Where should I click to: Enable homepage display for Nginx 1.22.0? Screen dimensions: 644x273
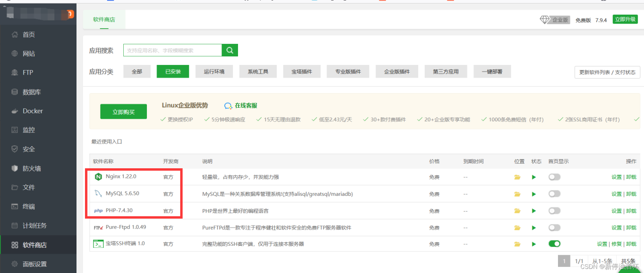coord(554,177)
